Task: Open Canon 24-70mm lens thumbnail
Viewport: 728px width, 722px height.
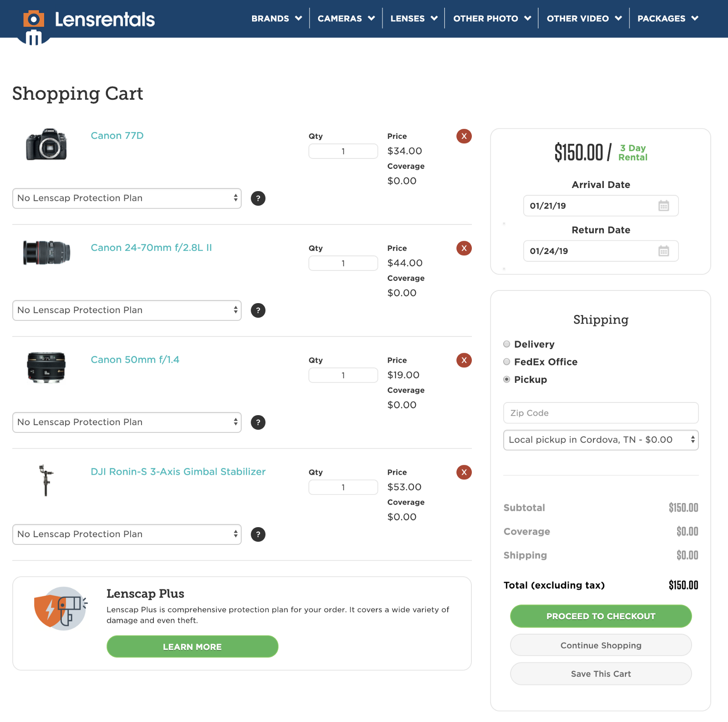Action: tap(46, 253)
